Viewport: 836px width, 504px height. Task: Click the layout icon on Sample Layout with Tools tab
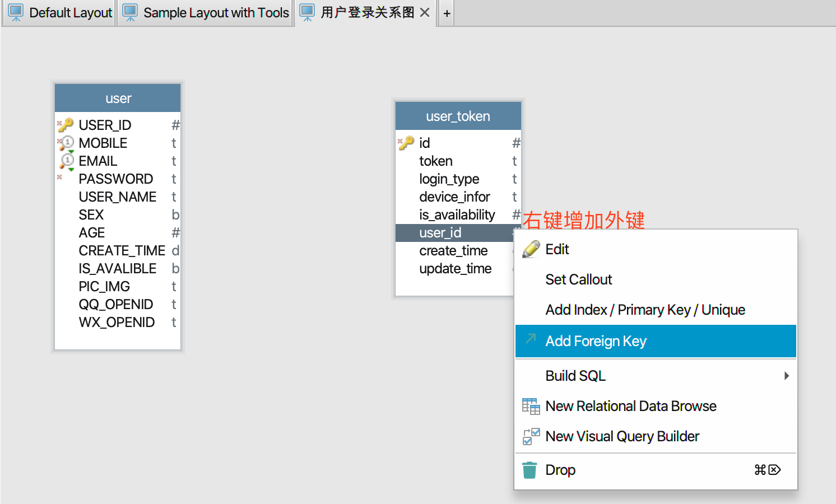click(x=130, y=12)
